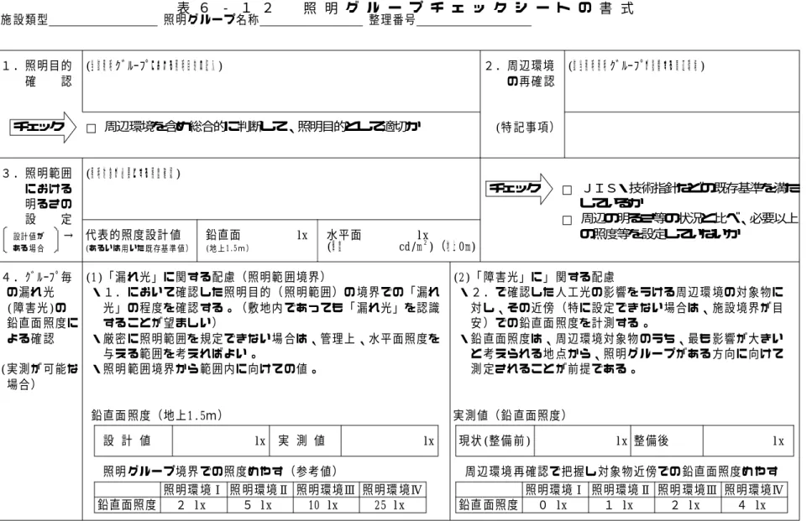Click the 水平面 lx cell
The image size is (812, 521).
(x=400, y=241)
